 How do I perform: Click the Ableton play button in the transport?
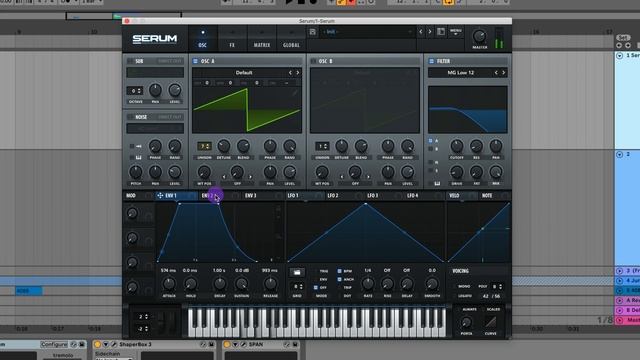click(289, 2)
